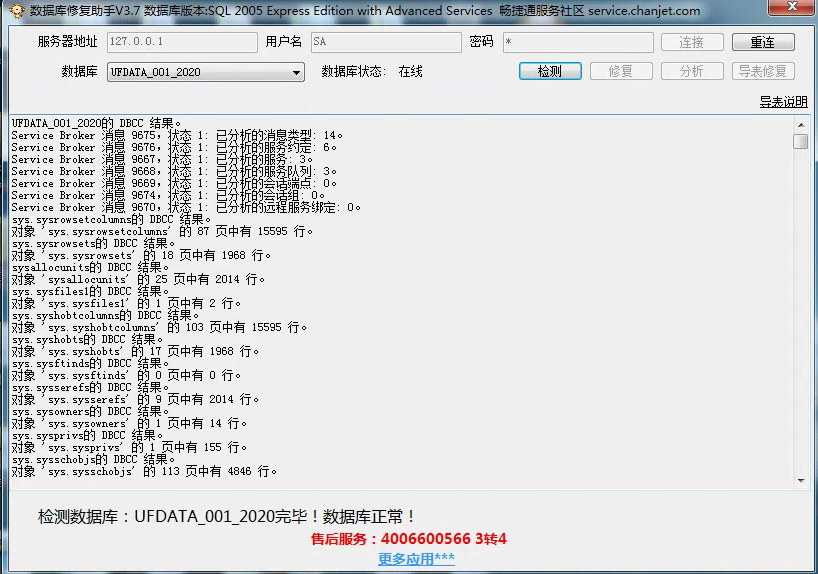The height and width of the screenshot is (574, 818).
Task: Click the scroll-down arrow of the results pane
Action: pyautogui.click(x=801, y=481)
